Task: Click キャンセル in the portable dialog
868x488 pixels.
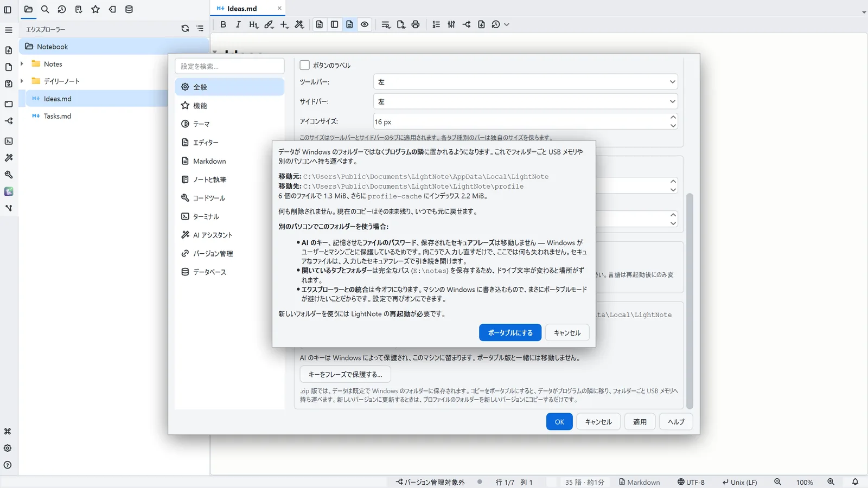Action: [567, 333]
